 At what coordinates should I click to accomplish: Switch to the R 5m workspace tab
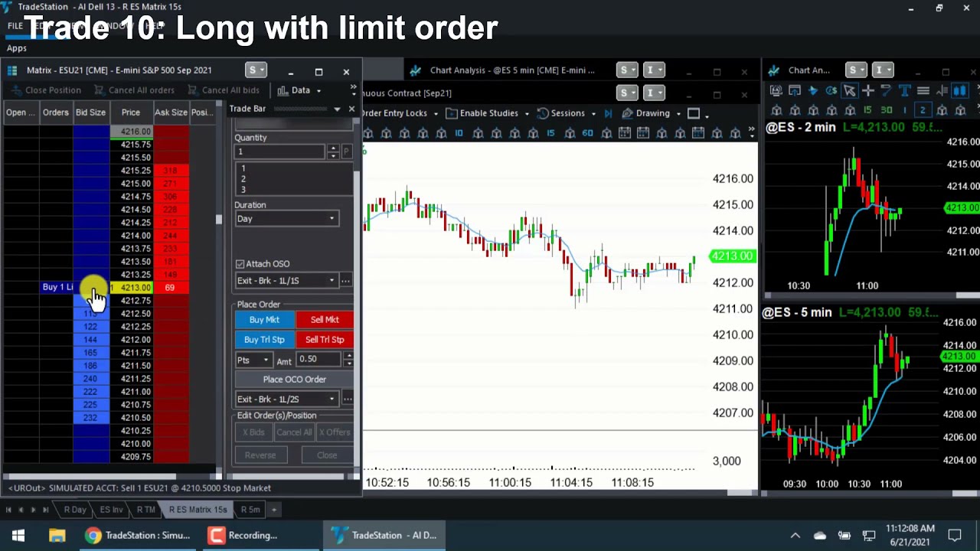coord(250,510)
